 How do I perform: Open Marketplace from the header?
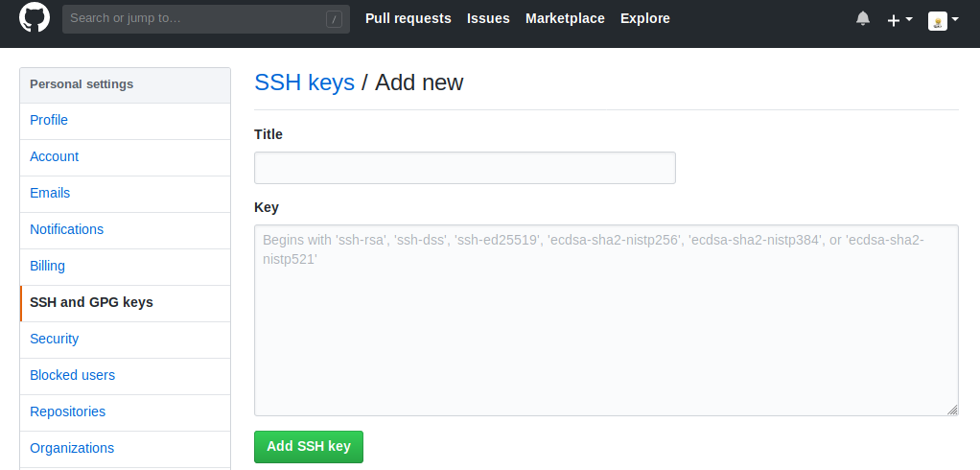(565, 18)
